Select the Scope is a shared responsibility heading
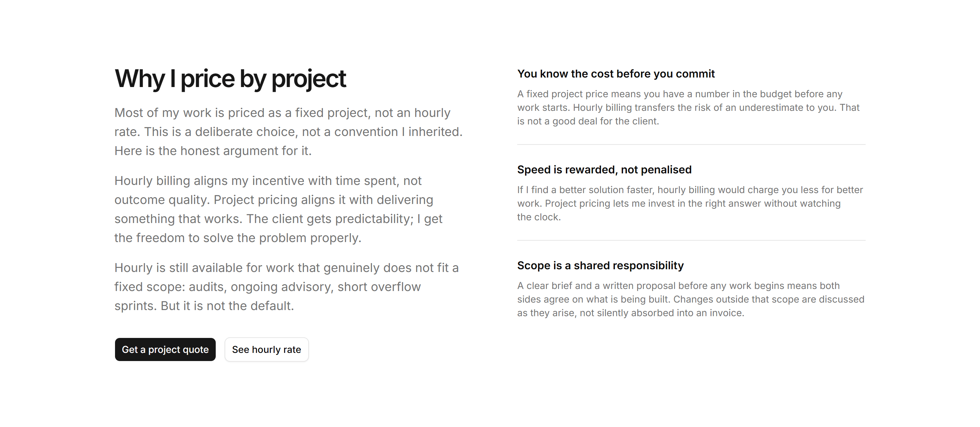 pos(600,266)
